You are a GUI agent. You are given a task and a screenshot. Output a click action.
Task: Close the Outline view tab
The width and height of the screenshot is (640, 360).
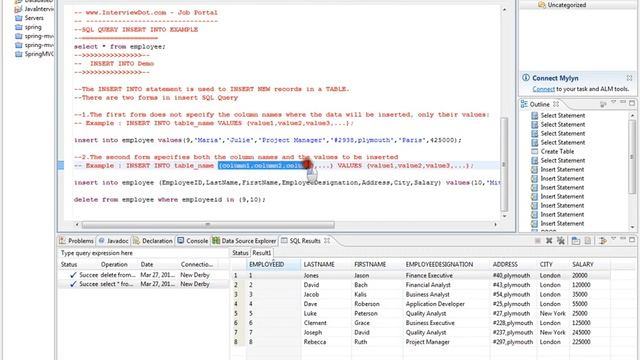pos(556,104)
